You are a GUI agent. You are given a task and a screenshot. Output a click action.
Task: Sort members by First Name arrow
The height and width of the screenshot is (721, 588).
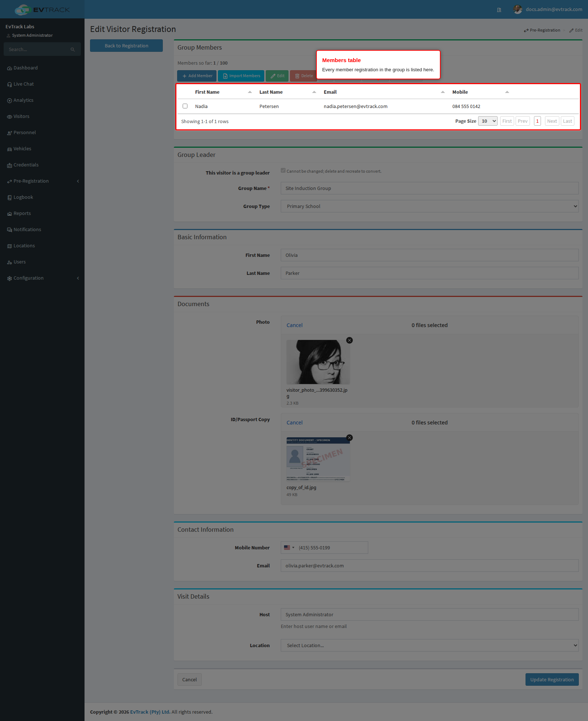point(250,92)
